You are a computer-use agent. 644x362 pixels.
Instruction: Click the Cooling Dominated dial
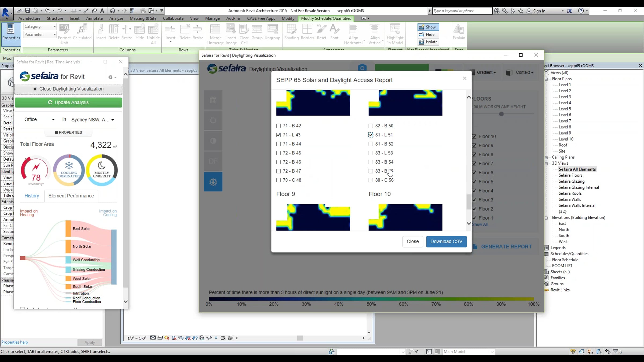[69, 170]
